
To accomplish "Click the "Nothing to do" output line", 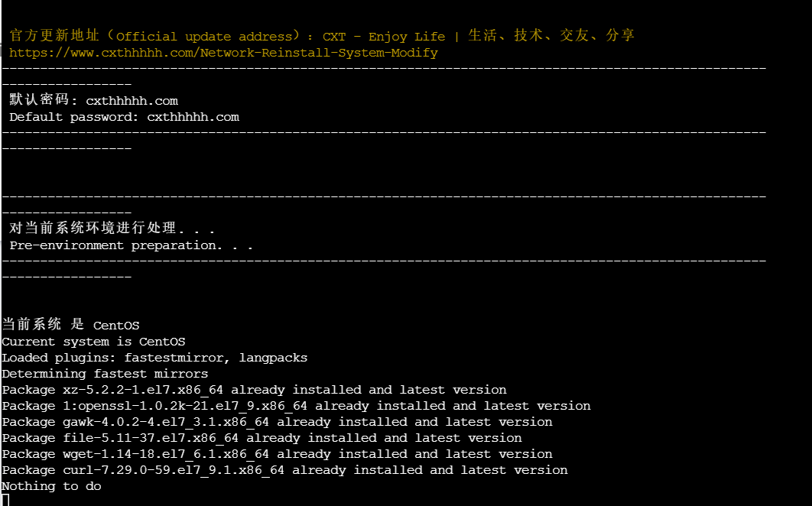I will pos(51,486).
